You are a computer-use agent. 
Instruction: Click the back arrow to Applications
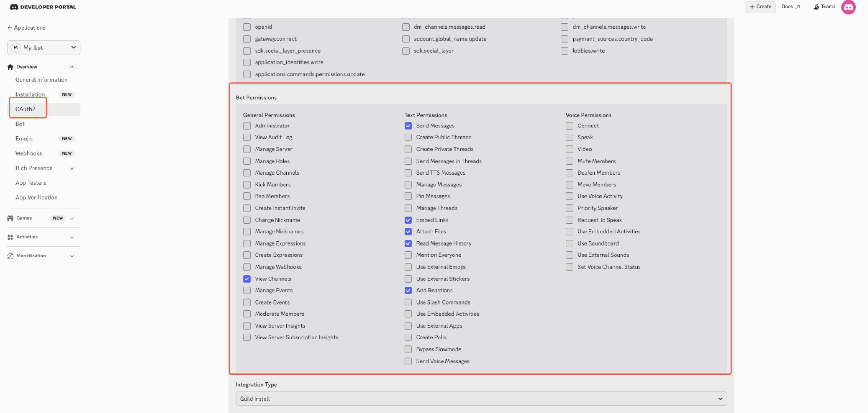(10, 28)
